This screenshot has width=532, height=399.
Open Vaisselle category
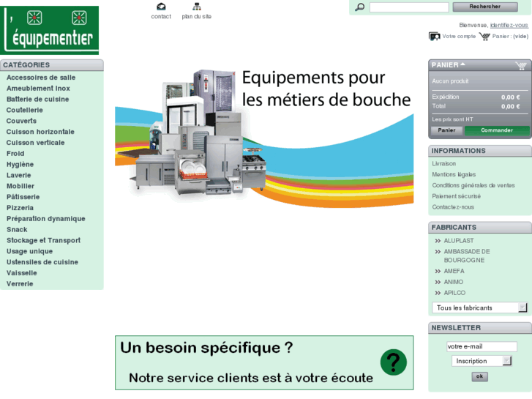22,273
